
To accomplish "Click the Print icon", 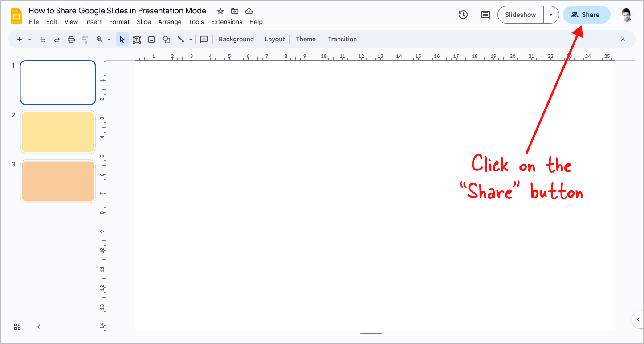I will pos(71,39).
